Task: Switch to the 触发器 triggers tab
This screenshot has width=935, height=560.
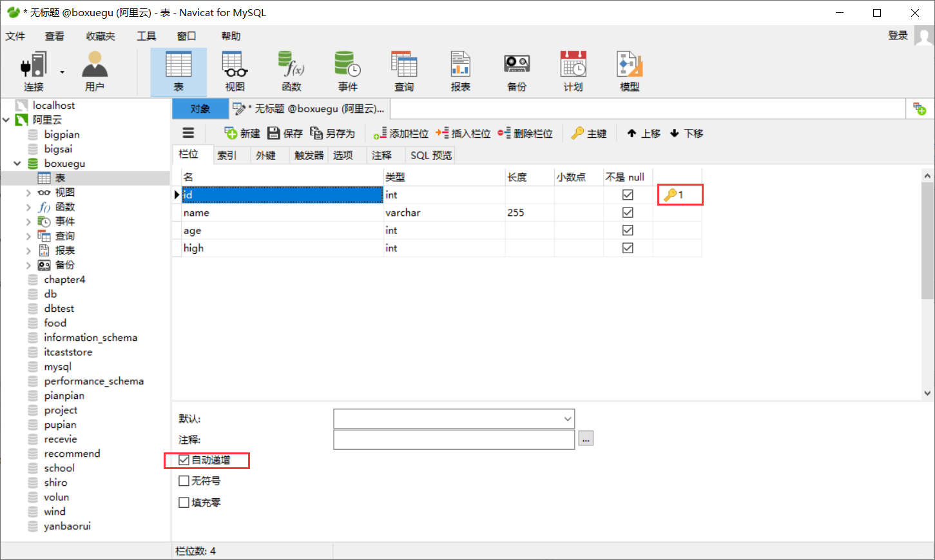Action: (309, 155)
